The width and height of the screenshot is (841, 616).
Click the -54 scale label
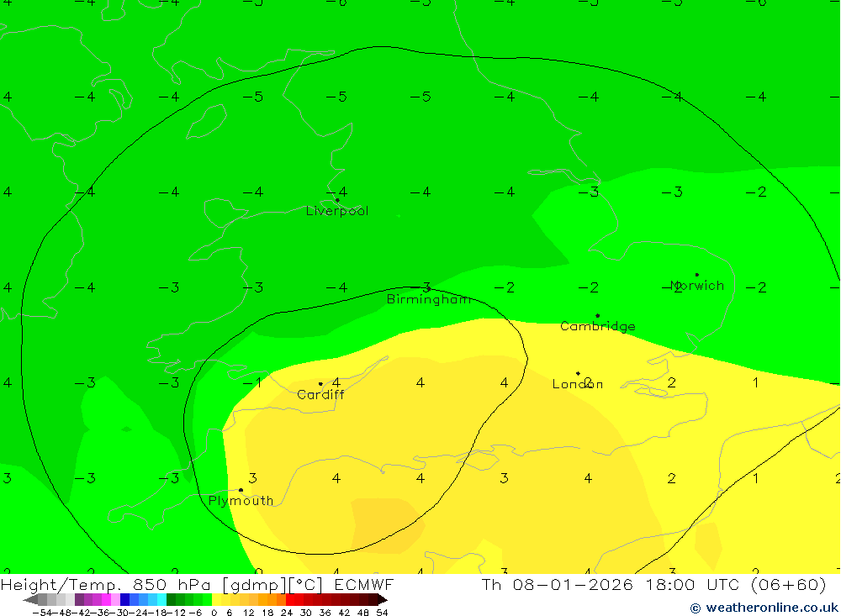coord(42,613)
